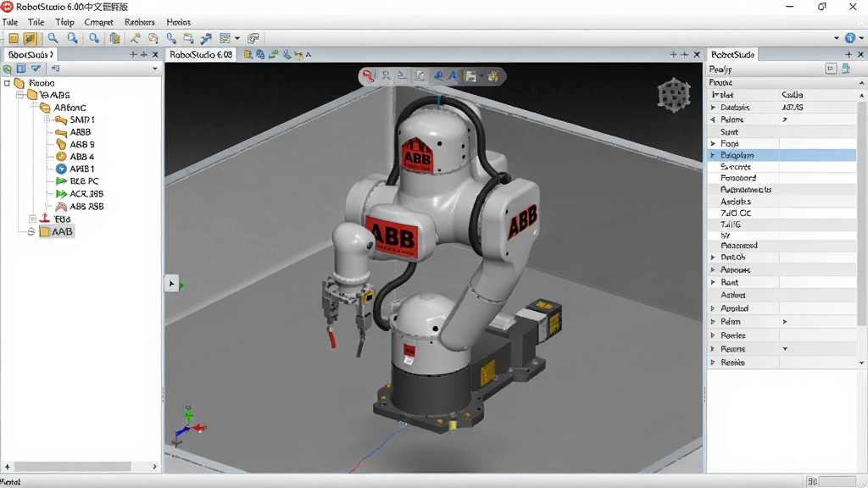Select the ABB 4 tree item
Screen dimensions: 868x488
(x=75, y=157)
